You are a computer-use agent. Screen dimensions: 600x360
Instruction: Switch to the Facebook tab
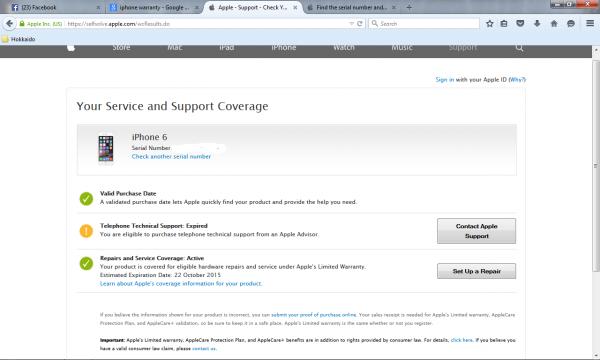click(54, 7)
